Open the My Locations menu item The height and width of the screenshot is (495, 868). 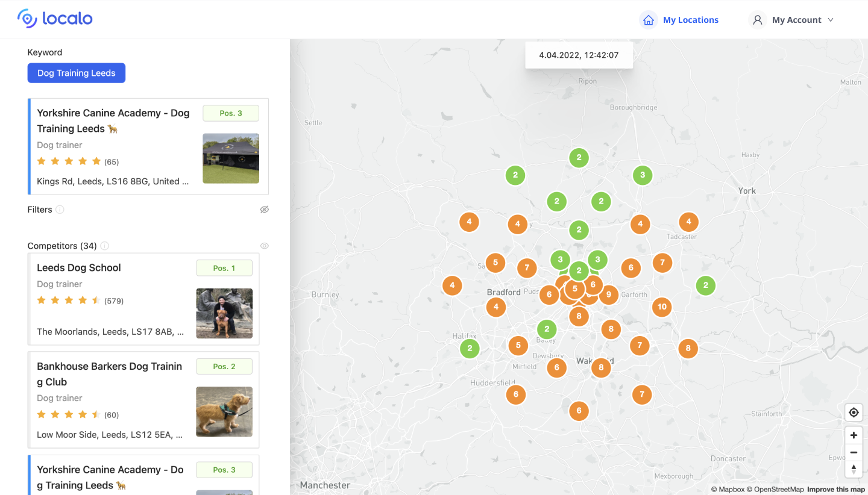pos(690,20)
